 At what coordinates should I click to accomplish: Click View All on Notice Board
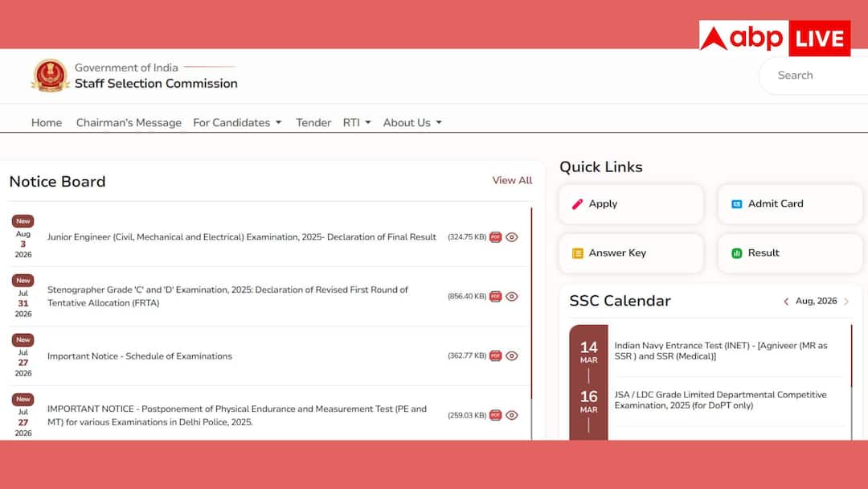click(x=512, y=180)
